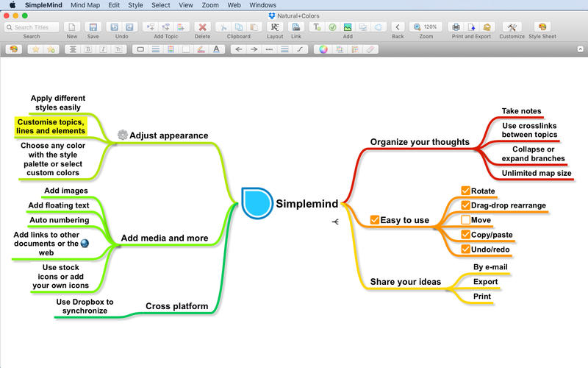Open the Select menu

click(161, 5)
